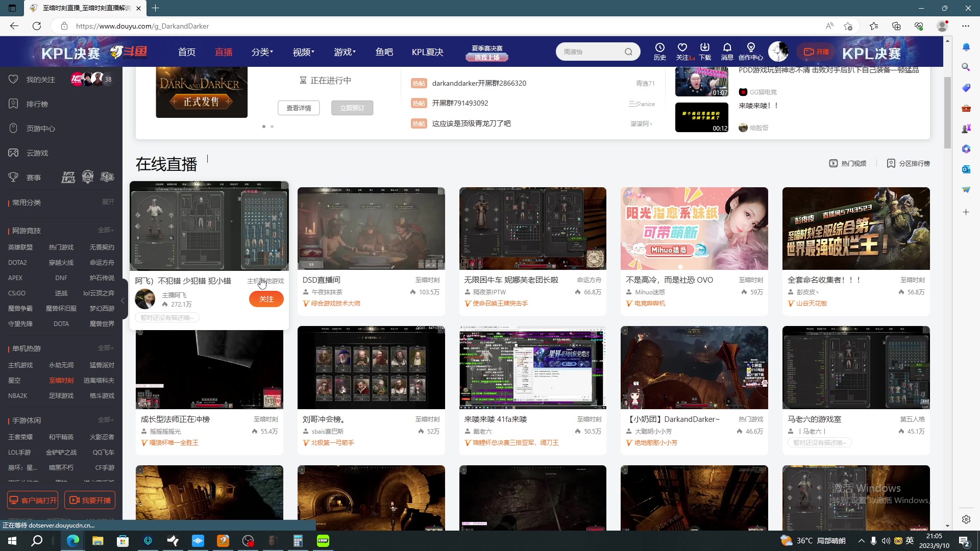
Task: Open the 分类 dropdown menu
Action: (262, 52)
